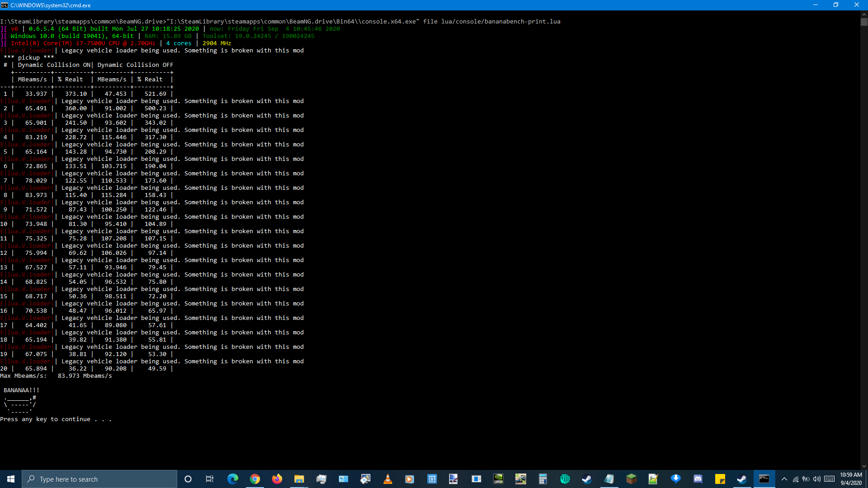Open the NVIDIA taskbar icon
This screenshot has height=488, width=868.
498,479
